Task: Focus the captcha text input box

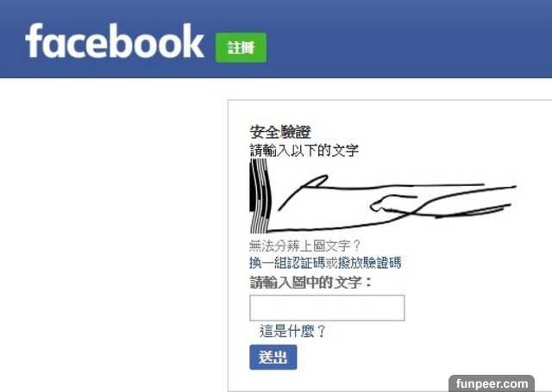Action: [x=327, y=308]
